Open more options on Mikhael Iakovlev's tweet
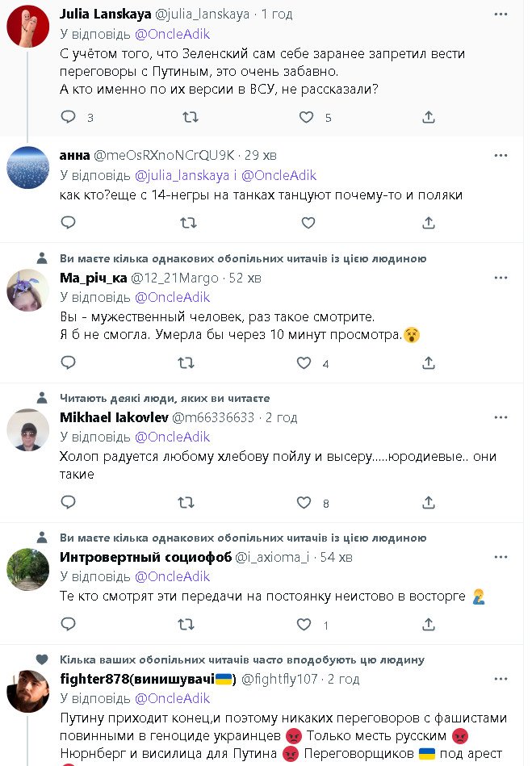This screenshot has width=532, height=766. pos(502,416)
